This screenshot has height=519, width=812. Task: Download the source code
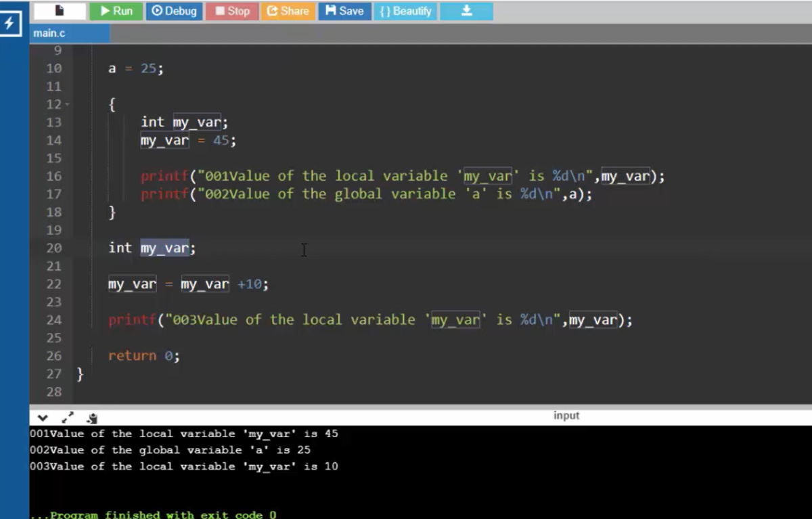466,10
